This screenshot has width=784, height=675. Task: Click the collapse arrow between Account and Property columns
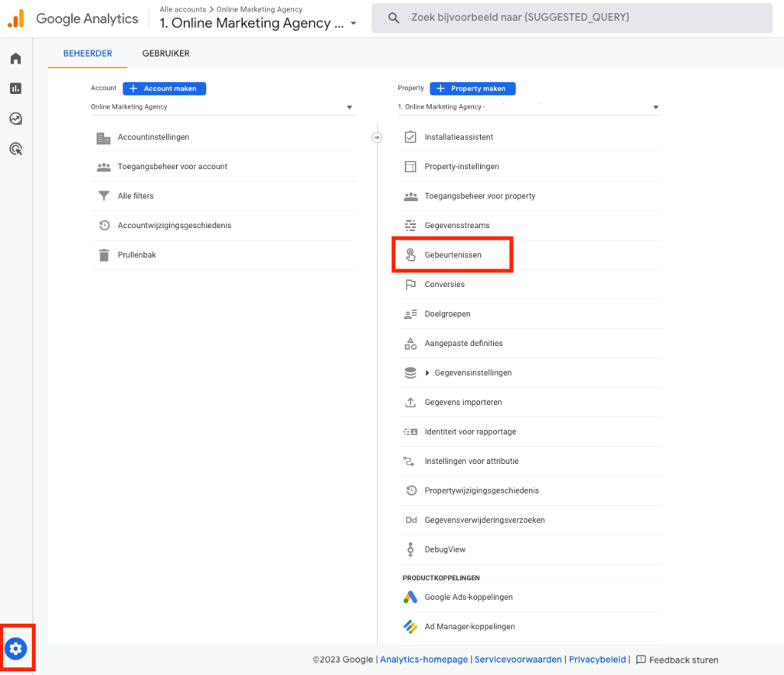(x=377, y=136)
